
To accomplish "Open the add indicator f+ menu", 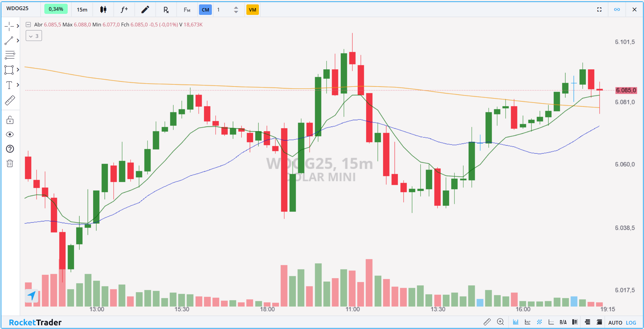I will click(124, 9).
